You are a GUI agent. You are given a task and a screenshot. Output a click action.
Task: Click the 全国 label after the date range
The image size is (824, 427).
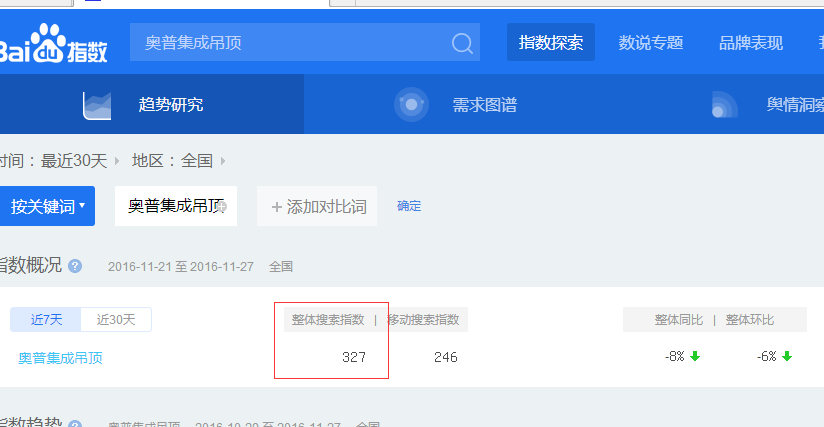click(281, 267)
